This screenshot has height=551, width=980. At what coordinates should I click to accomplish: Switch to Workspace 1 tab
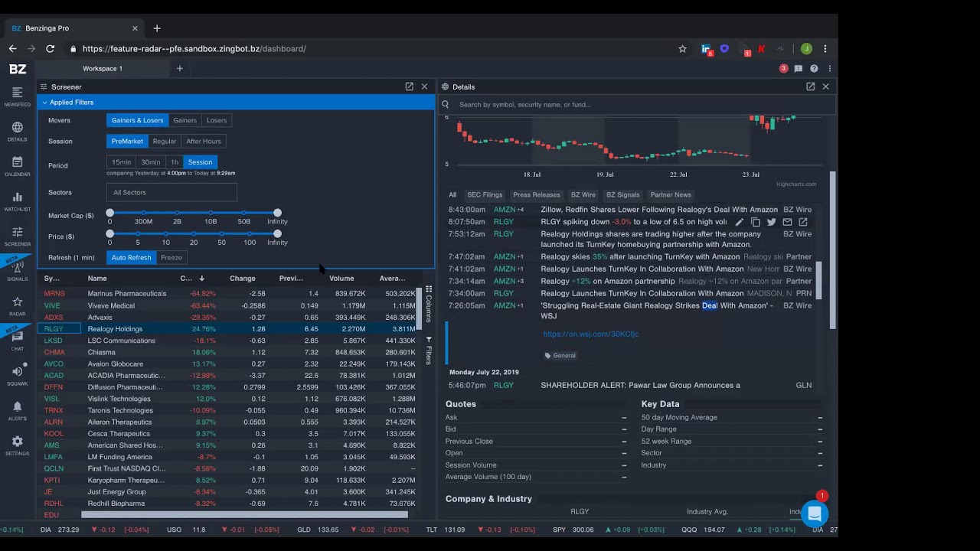(x=103, y=68)
